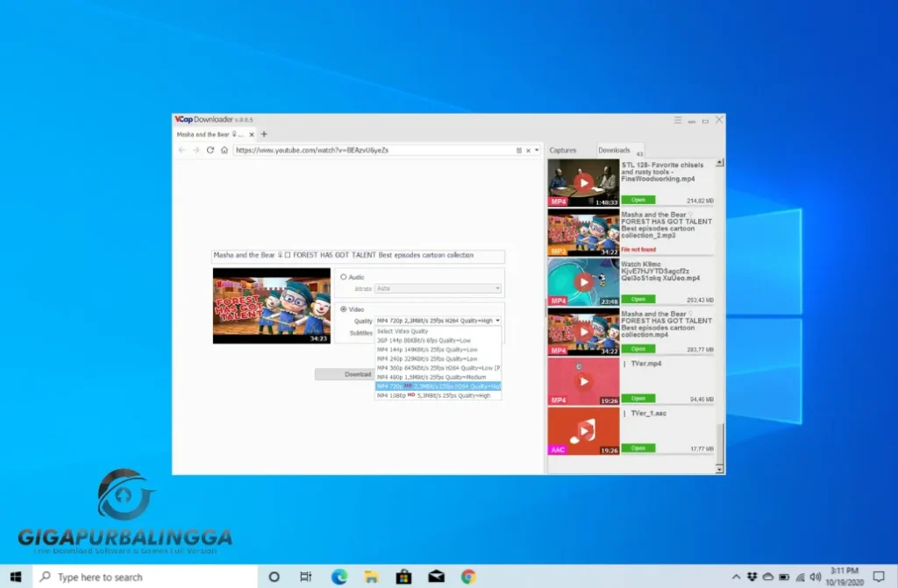This screenshot has height=588, width=898.
Task: Click the forward navigation arrow
Action: click(196, 150)
